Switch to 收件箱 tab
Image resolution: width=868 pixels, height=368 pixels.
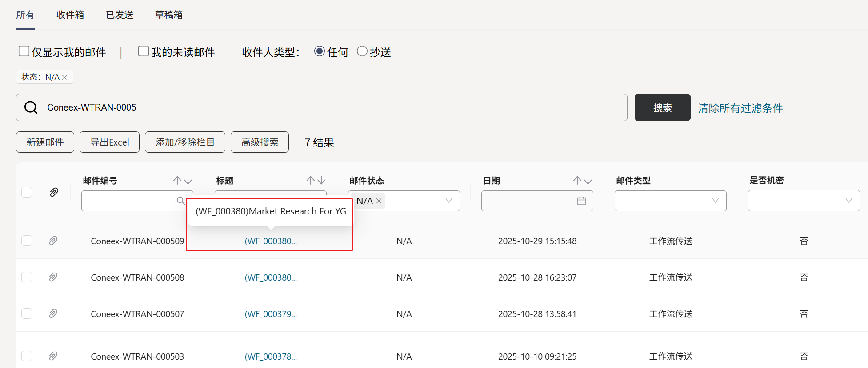coord(70,15)
